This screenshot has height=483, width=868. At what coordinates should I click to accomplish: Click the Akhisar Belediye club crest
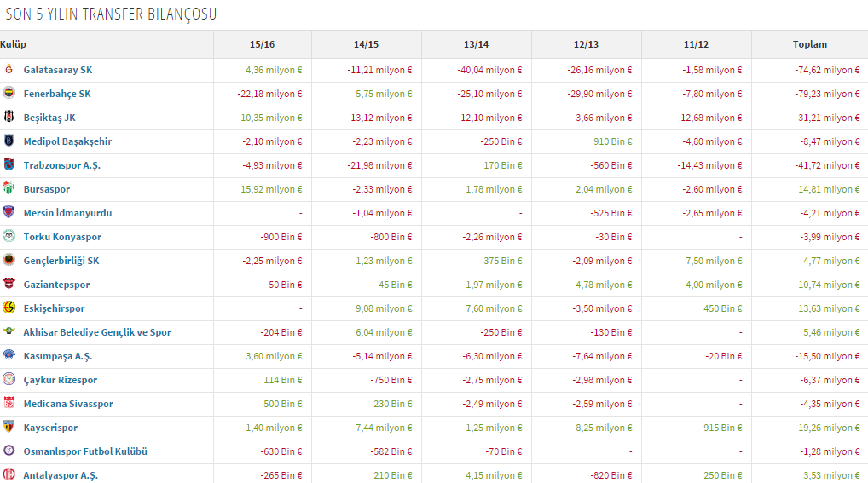coord(9,331)
